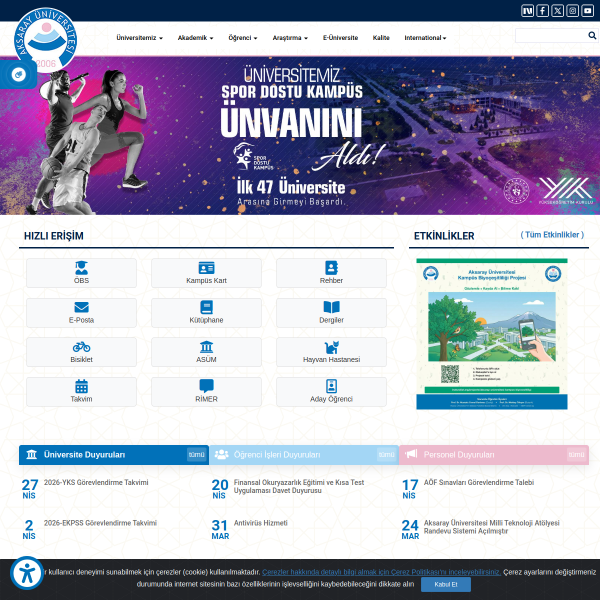Click into the search input field
The image size is (600, 600).
pos(551,36)
